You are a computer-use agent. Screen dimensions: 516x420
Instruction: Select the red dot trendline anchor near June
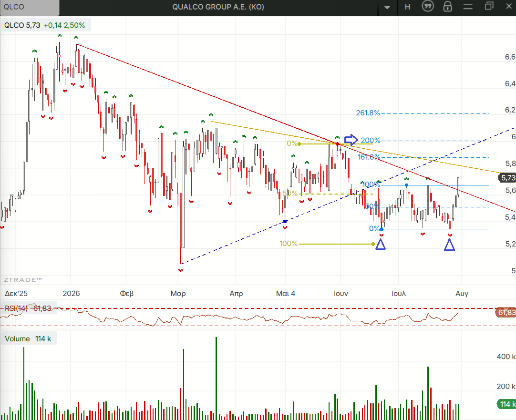[x=337, y=144]
